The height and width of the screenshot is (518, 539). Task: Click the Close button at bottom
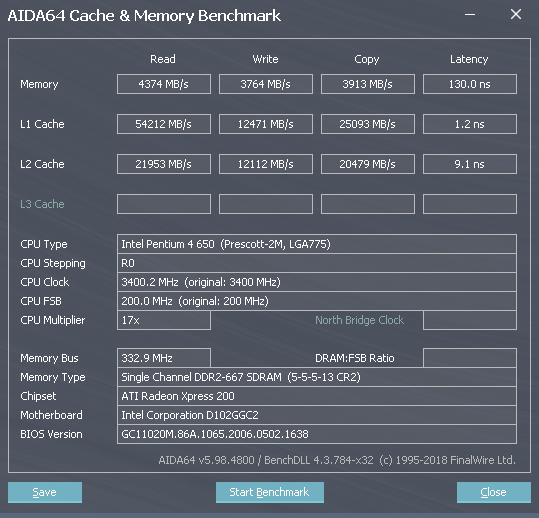click(494, 492)
